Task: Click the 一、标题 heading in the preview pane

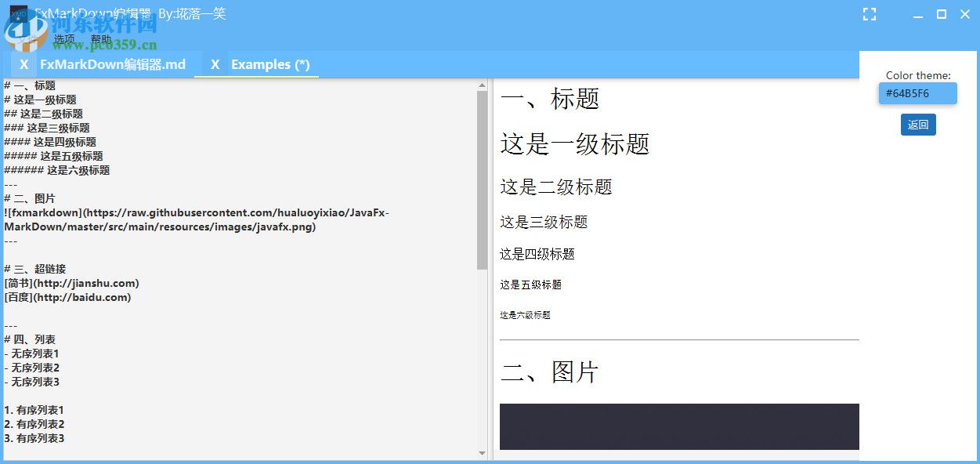Action: [x=550, y=100]
